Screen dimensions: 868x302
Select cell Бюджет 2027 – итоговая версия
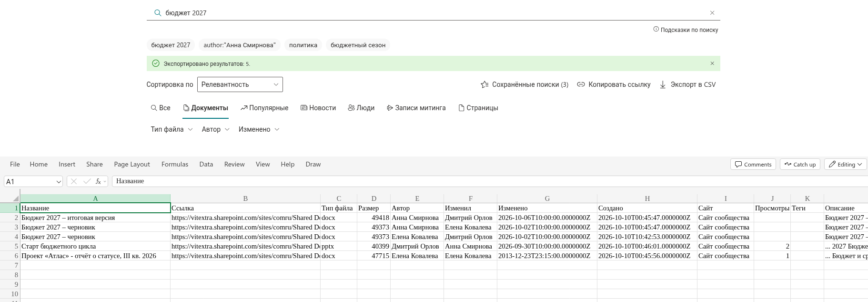tap(95, 218)
